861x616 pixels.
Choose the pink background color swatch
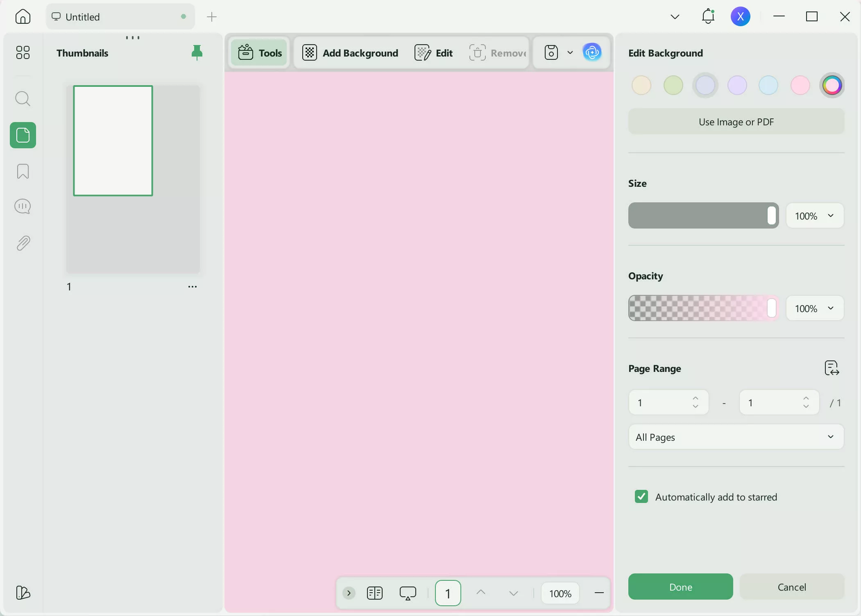coord(800,85)
